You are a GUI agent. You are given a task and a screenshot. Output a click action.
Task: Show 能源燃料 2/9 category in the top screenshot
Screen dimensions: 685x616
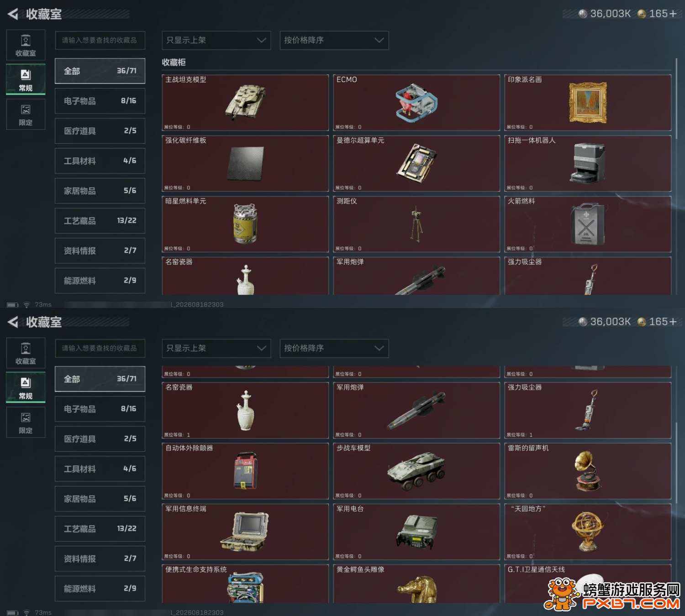[x=100, y=281]
